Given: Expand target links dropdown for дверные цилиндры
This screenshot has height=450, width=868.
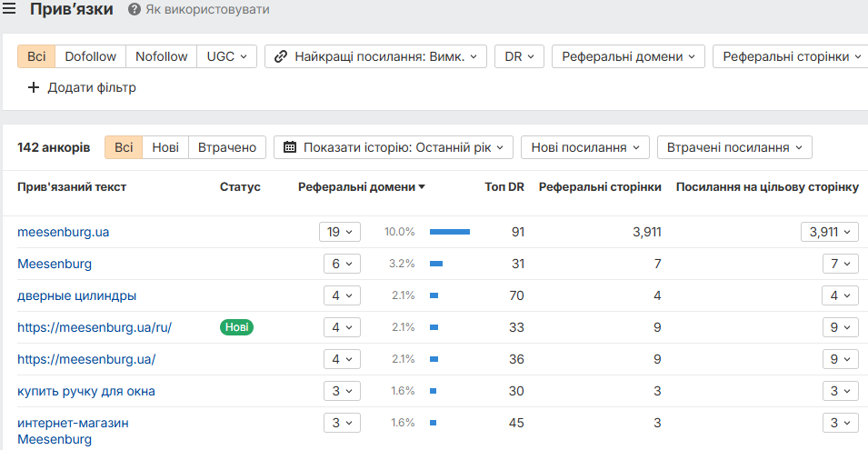Looking at the screenshot, I should tap(841, 295).
